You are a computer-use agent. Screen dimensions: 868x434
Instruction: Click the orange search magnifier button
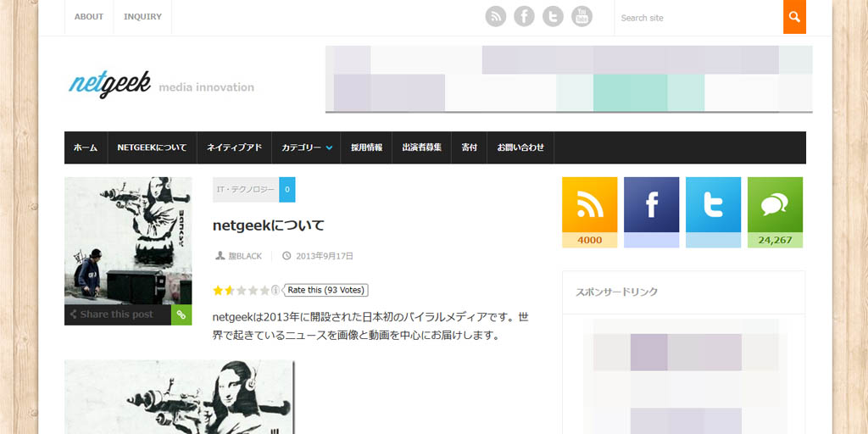(x=794, y=17)
